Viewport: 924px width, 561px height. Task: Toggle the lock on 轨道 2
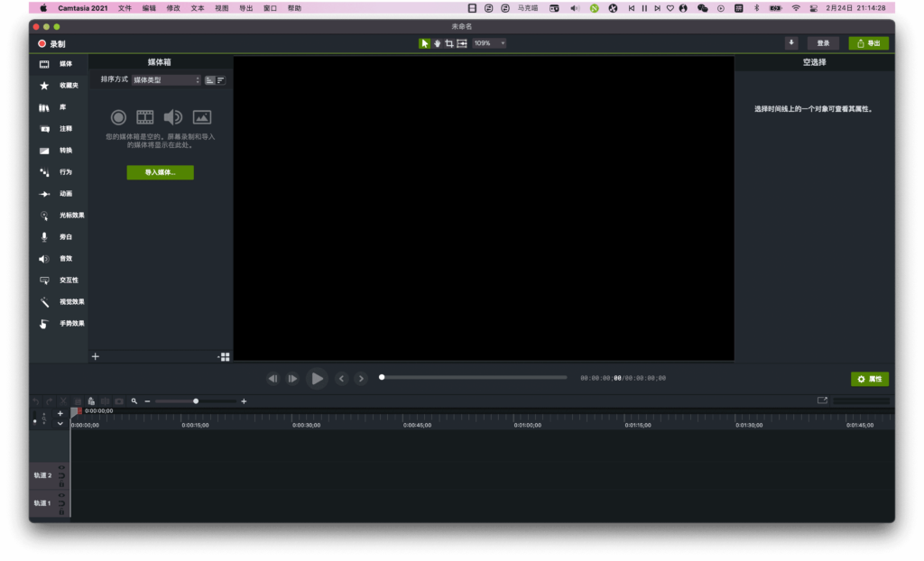click(x=61, y=484)
